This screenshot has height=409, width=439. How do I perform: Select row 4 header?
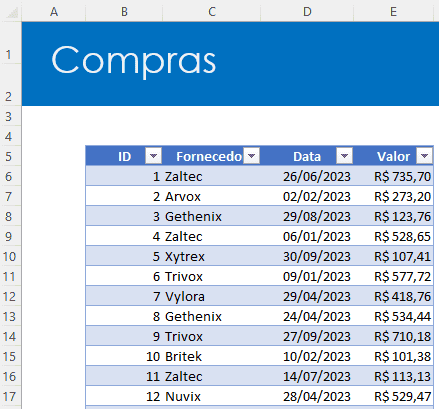point(10,136)
